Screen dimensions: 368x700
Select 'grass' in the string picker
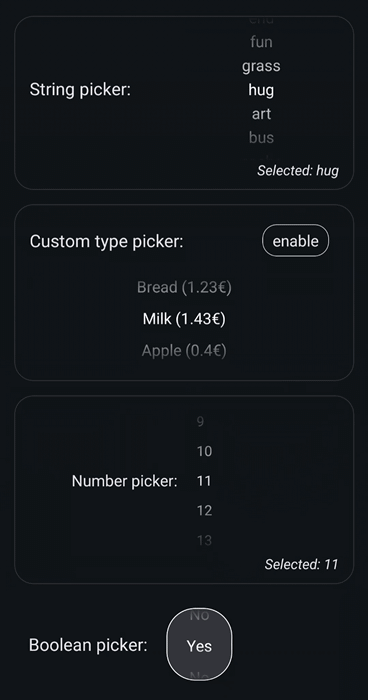261,66
